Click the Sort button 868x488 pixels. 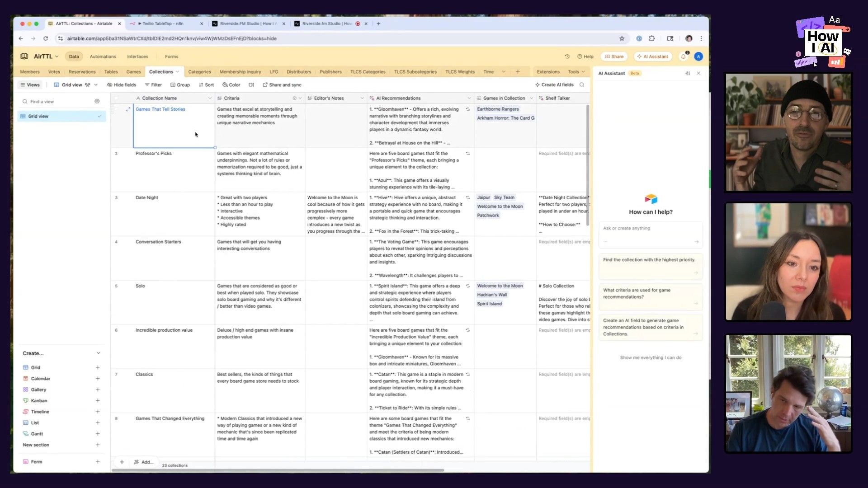tap(206, 85)
